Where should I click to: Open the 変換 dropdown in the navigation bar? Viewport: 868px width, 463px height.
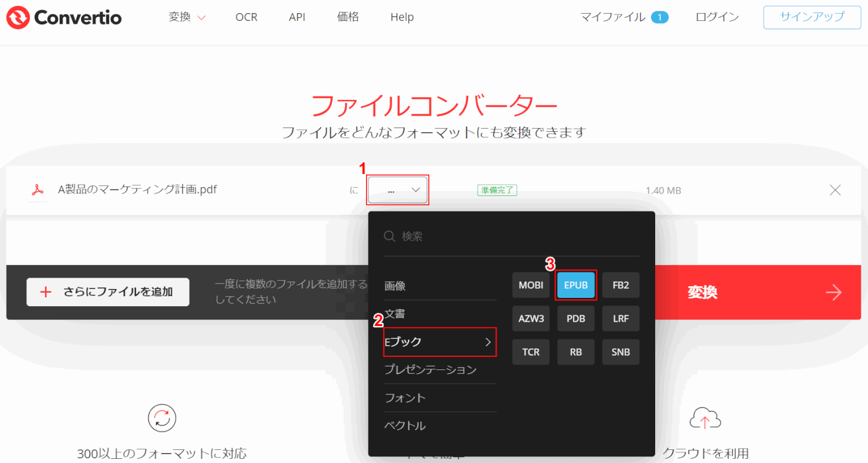[x=187, y=17]
